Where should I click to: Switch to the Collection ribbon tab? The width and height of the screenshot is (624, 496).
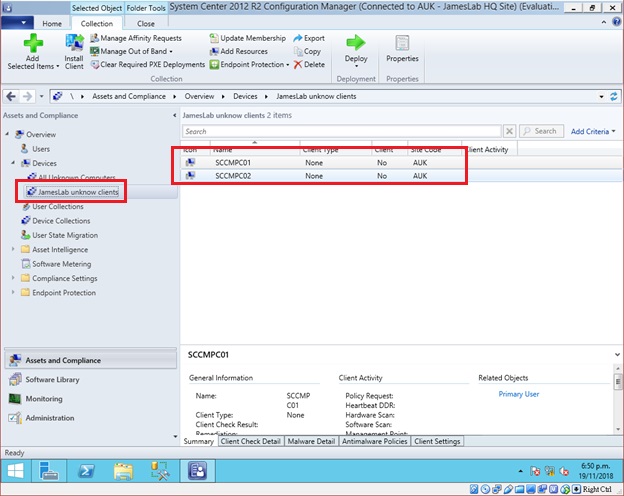point(97,23)
